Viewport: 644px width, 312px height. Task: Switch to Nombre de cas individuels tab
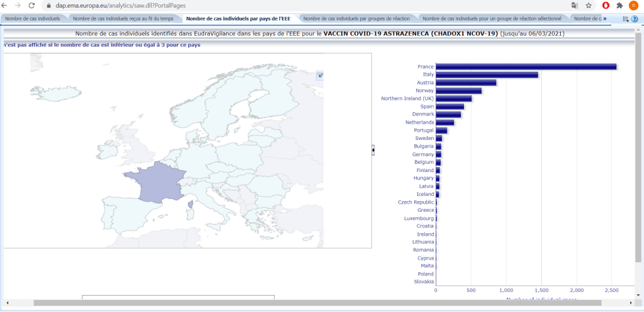click(33, 19)
